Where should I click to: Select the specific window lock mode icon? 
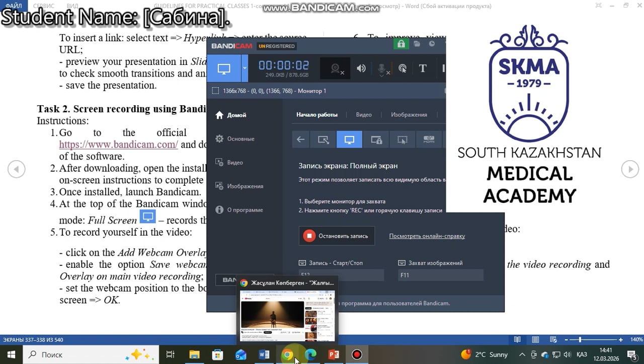click(x=376, y=139)
